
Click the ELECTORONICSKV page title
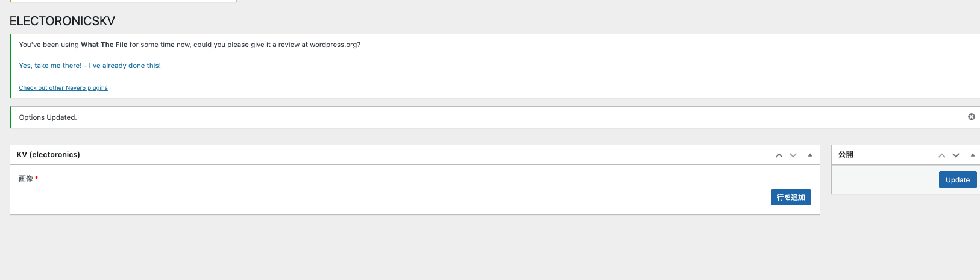pos(62,21)
